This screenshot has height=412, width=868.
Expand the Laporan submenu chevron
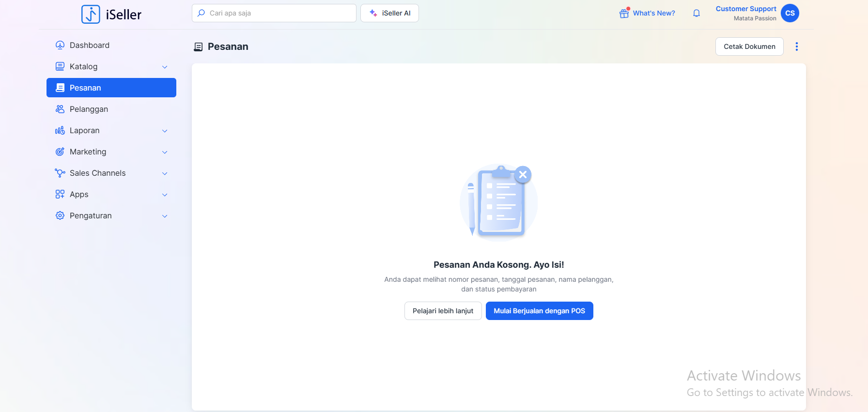pyautogui.click(x=165, y=131)
